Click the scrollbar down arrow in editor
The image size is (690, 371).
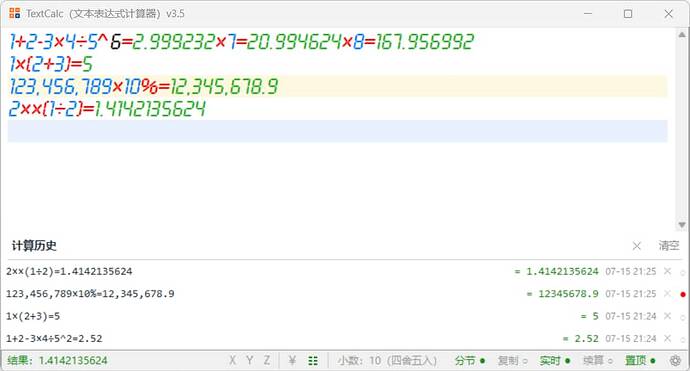pos(682,225)
